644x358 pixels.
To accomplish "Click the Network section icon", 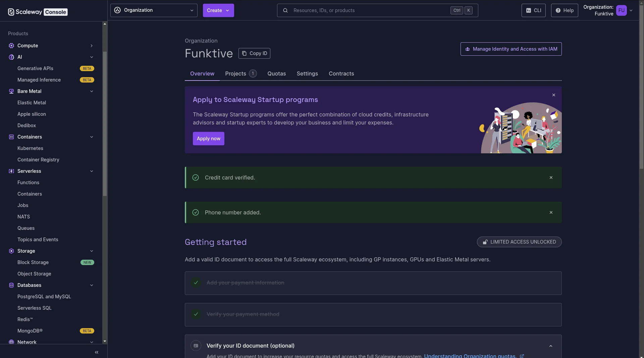I will (11, 342).
